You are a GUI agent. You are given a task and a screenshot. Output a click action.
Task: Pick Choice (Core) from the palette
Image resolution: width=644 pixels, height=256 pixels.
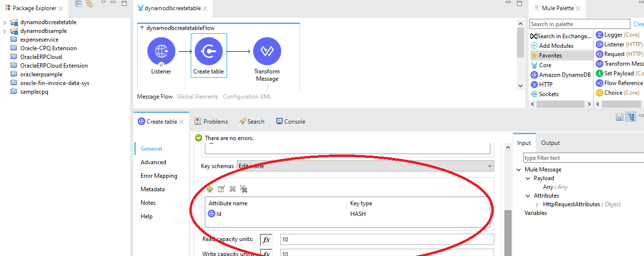pyautogui.click(x=618, y=93)
